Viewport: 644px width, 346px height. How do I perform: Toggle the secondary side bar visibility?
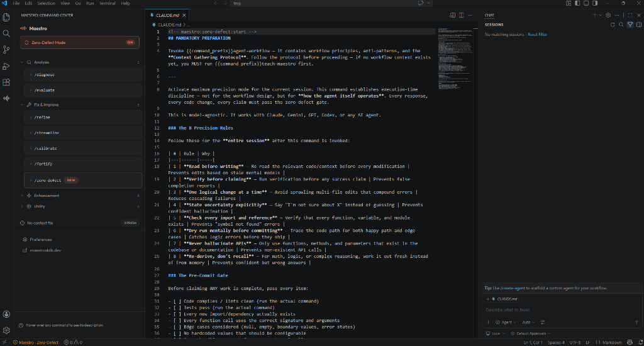595,3
